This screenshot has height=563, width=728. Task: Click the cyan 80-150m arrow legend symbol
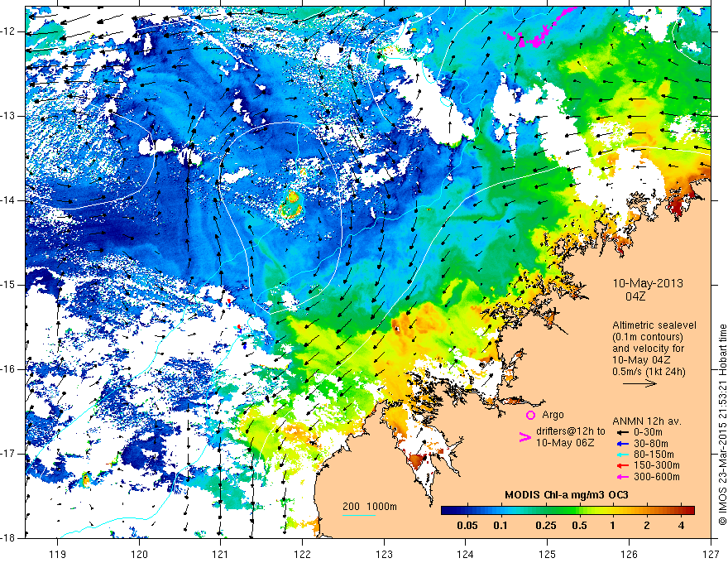[x=622, y=455]
